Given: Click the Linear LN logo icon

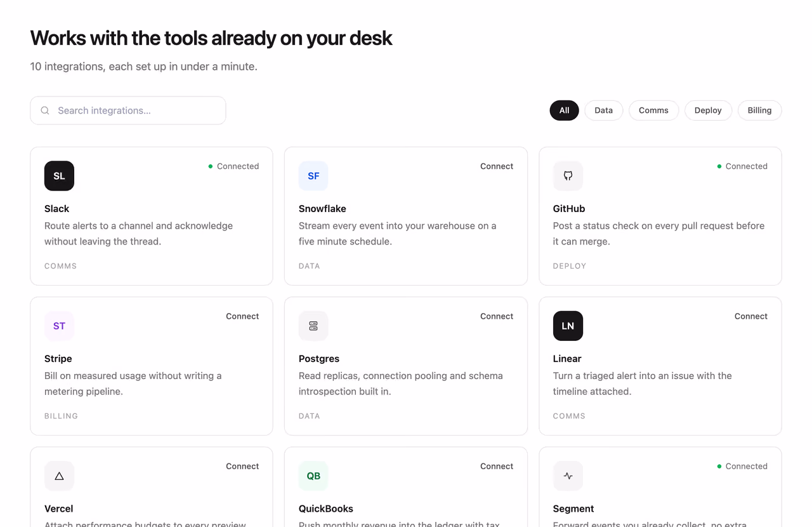Looking at the screenshot, I should click(568, 326).
